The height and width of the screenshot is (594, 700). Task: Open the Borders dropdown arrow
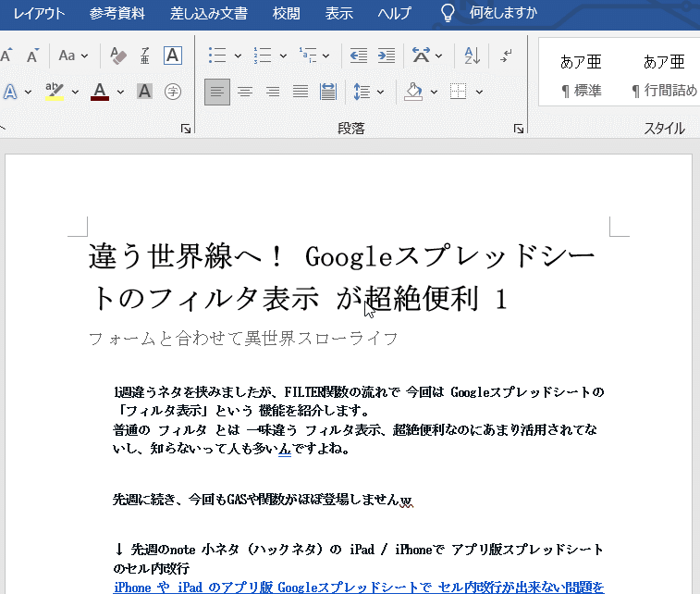(479, 92)
